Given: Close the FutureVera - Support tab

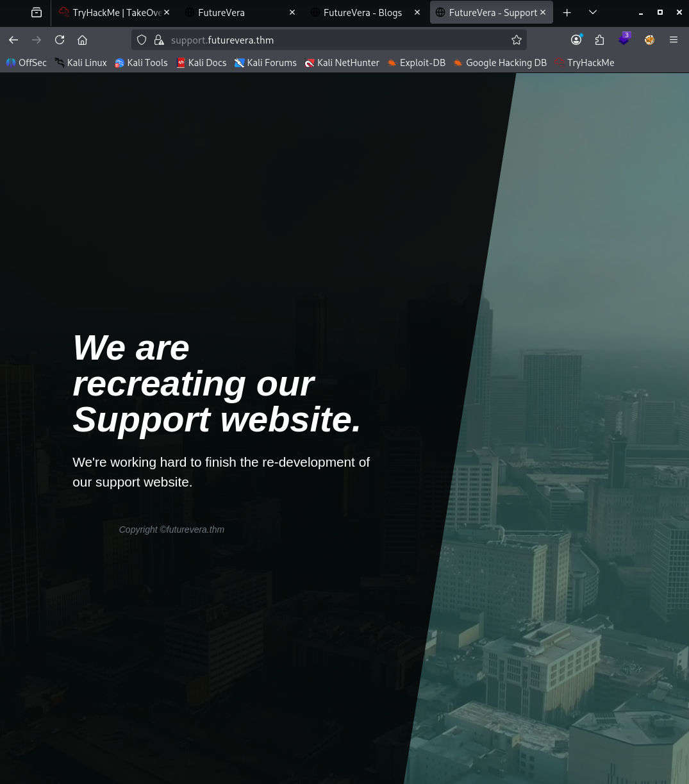Looking at the screenshot, I should [x=543, y=12].
